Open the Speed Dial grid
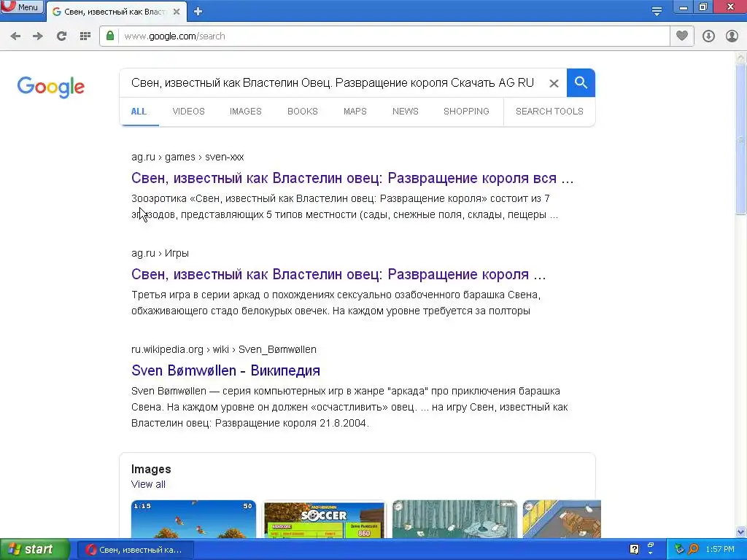The height and width of the screenshot is (560, 747). 85,36
